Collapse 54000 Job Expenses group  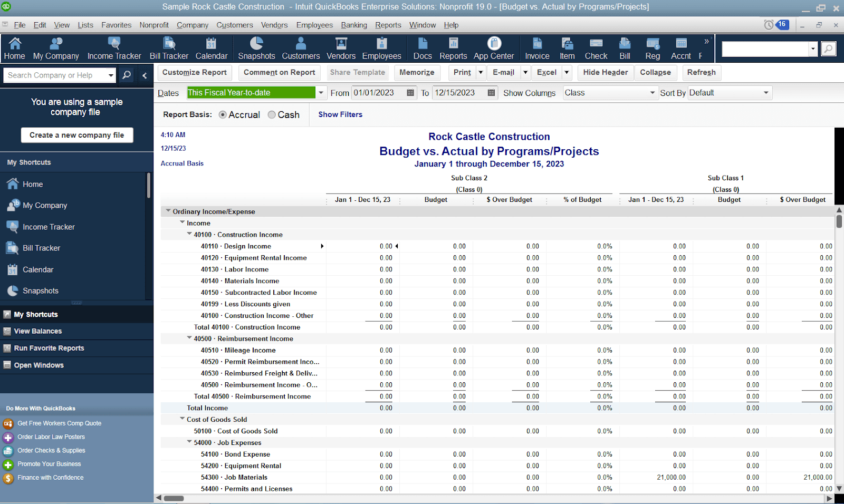[189, 441]
